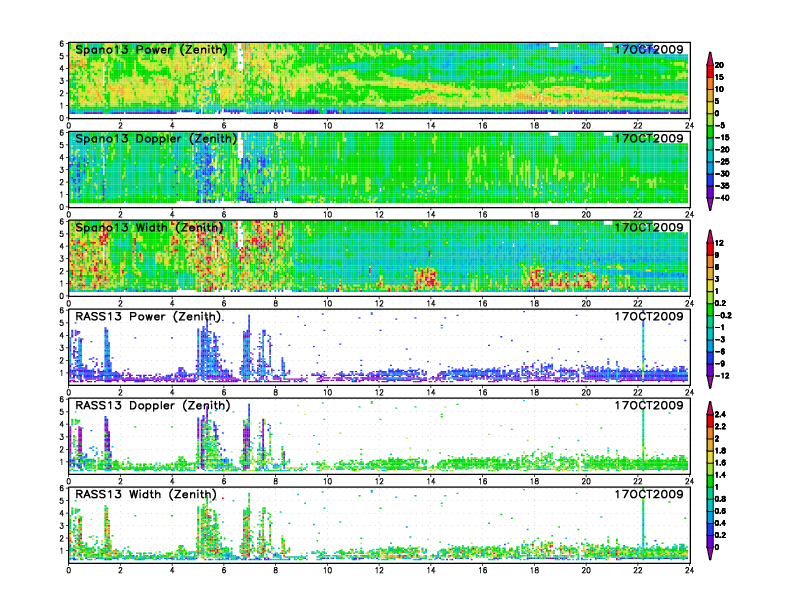Select the 17OCT2009 date in RASS13 Doppler panel

point(649,405)
